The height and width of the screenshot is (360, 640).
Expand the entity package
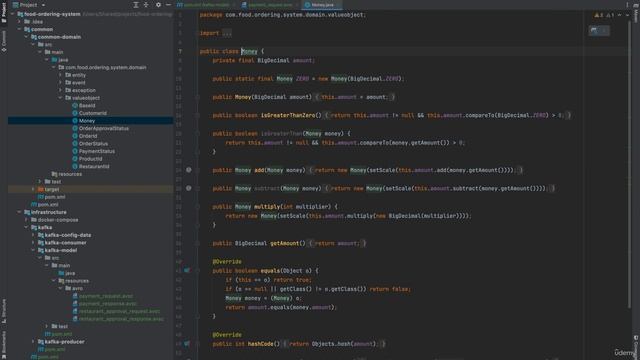60,75
